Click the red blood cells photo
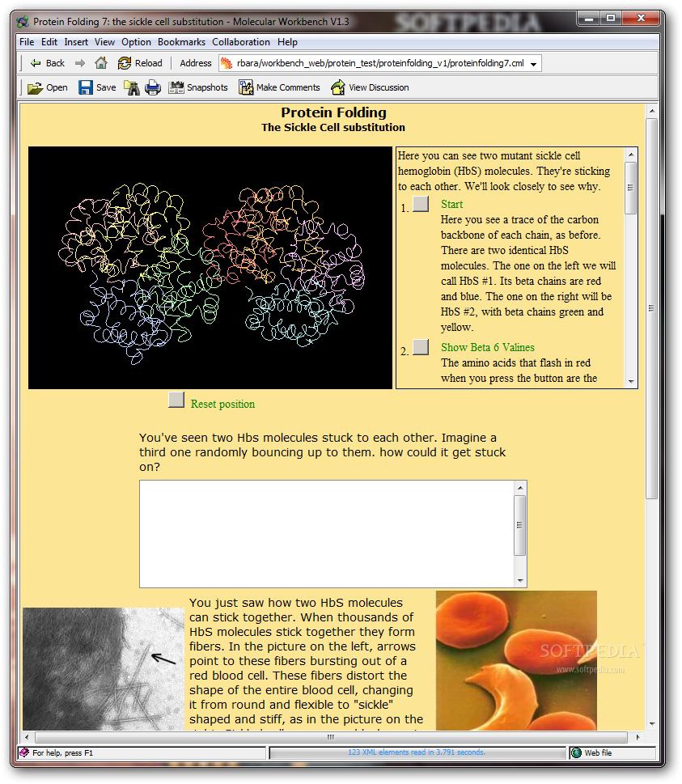682x784 pixels. tap(516, 660)
